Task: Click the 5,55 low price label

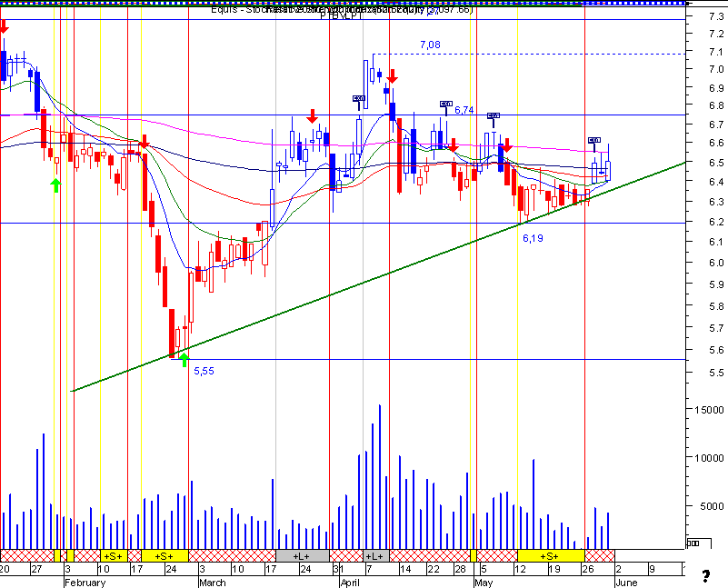Action: [204, 371]
